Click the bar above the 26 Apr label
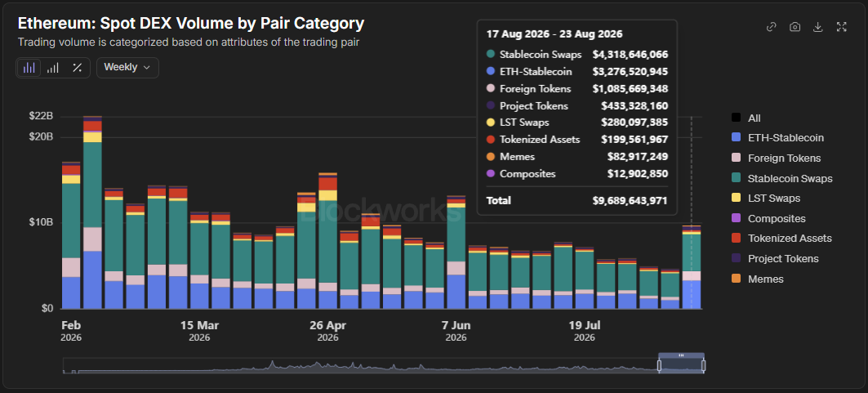Viewport: 868px width, 393px height. (327, 241)
